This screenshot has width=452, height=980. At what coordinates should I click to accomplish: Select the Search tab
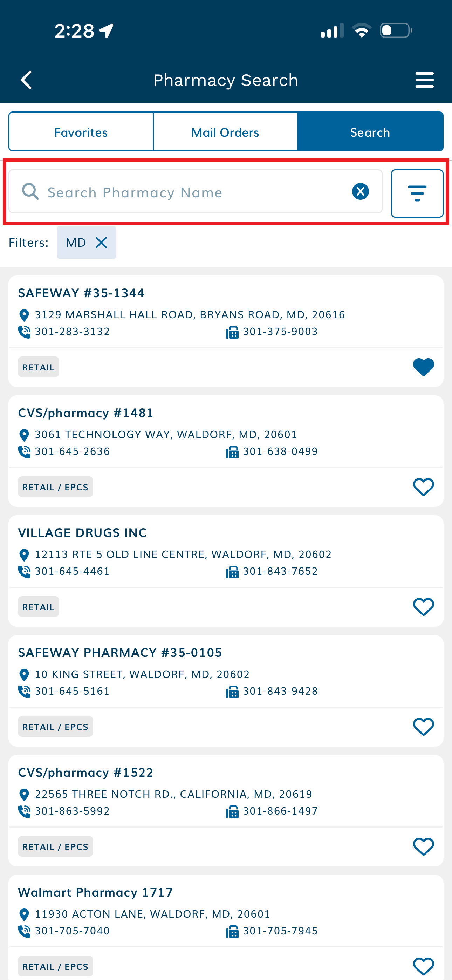(x=370, y=132)
